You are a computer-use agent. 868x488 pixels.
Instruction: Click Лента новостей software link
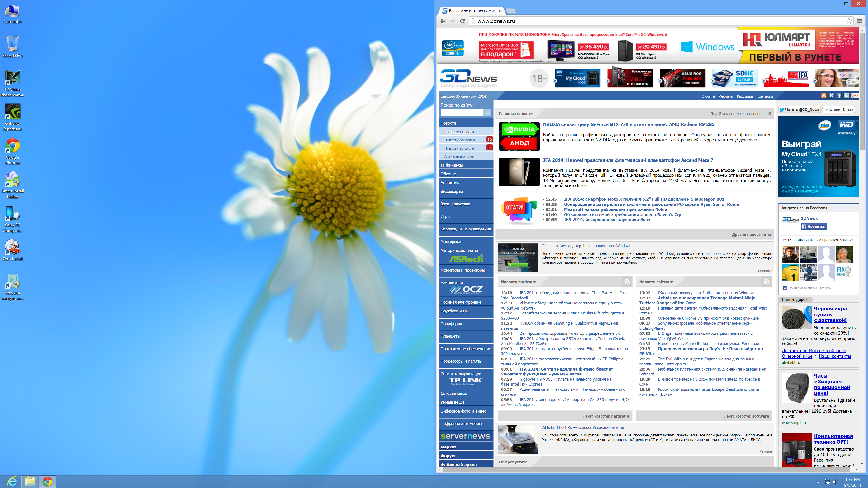tap(746, 416)
